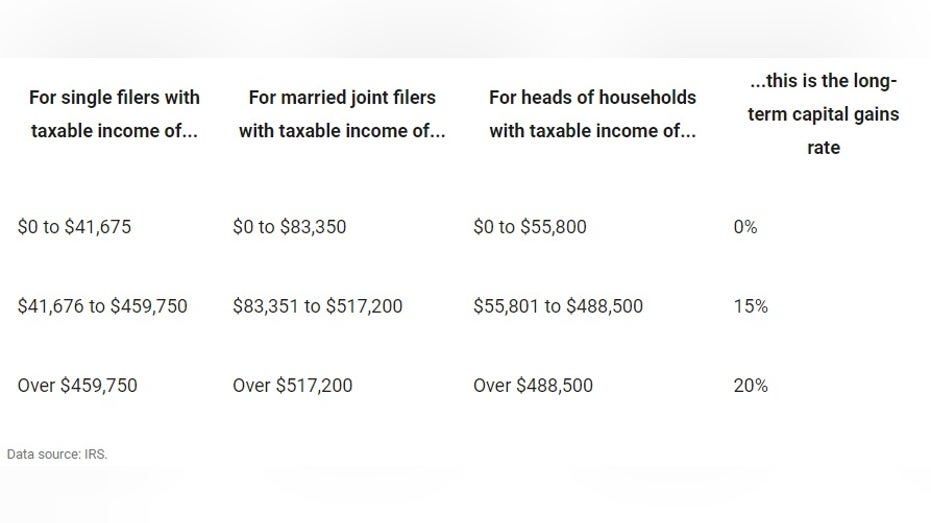Click the Data source: IRS caption
This screenshot has width=931, height=523.
57,454
